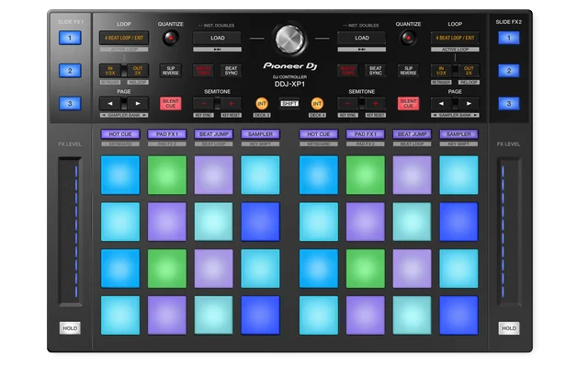Image resolution: width=588 pixels, height=368 pixels.
Task: Tap Slide FX1 button 1
Action: (x=70, y=38)
